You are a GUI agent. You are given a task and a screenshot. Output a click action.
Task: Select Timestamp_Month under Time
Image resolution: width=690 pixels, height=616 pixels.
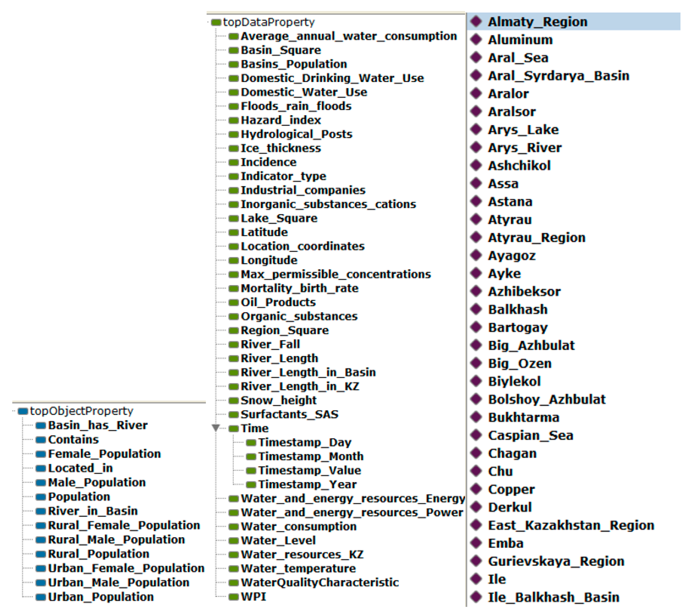coord(311,456)
